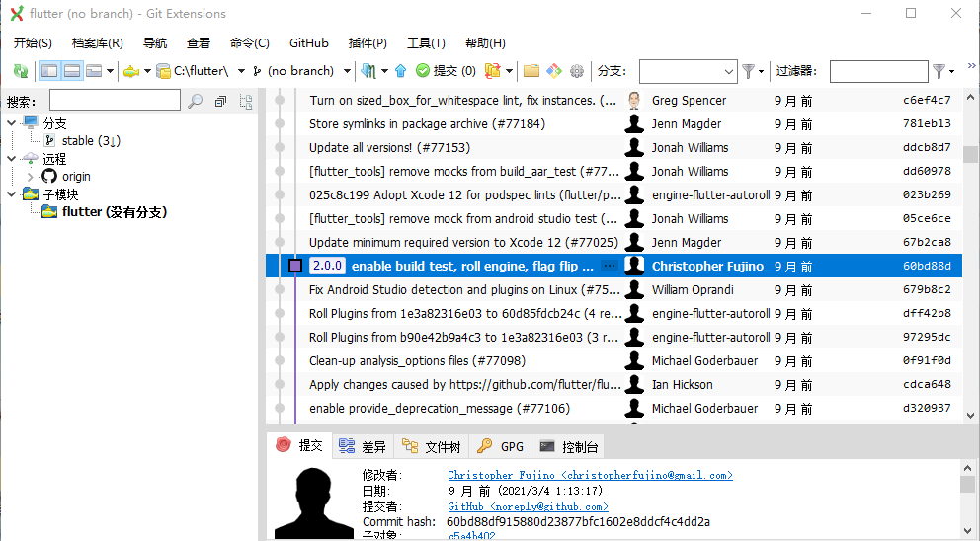The image size is (980, 541).
Task: Click the collapse all tree icon
Action: [x=220, y=102]
